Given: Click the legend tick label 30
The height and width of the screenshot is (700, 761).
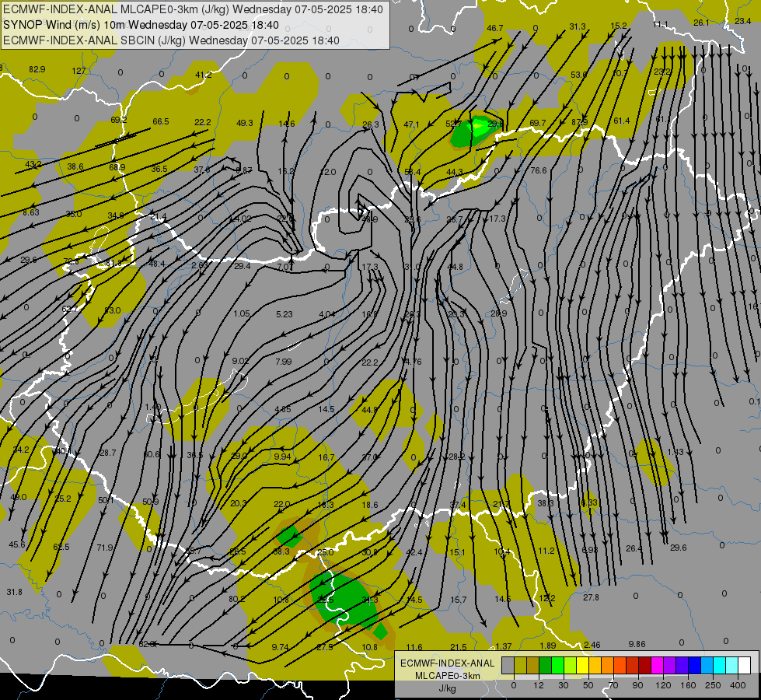Looking at the screenshot, I should click(x=563, y=685).
